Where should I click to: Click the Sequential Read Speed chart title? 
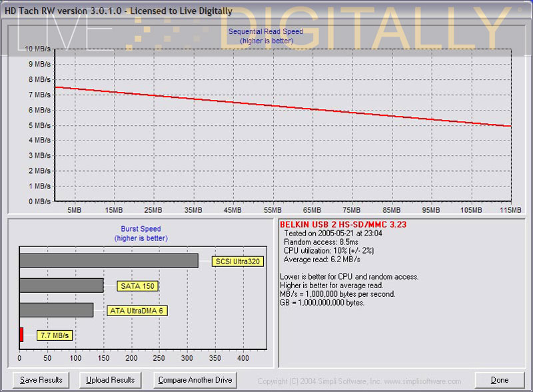[x=266, y=31]
